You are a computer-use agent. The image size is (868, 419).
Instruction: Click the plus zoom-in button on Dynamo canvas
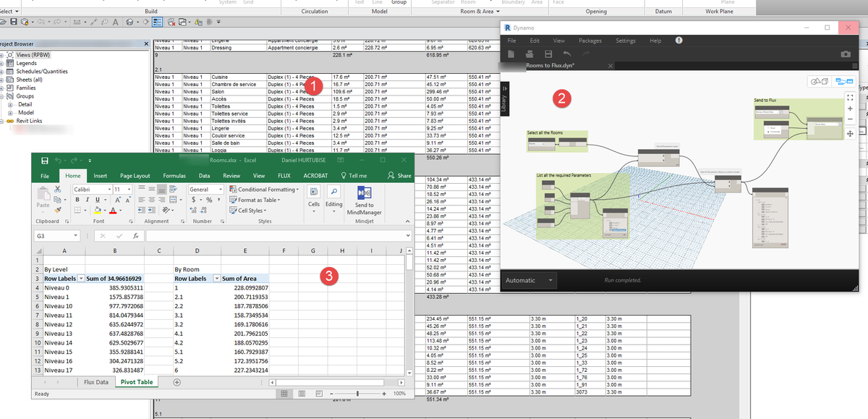(x=849, y=108)
